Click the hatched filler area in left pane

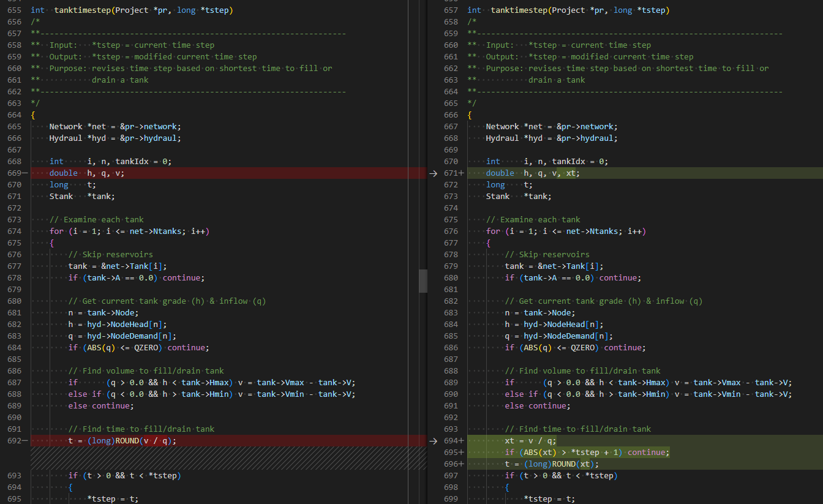pos(228,458)
